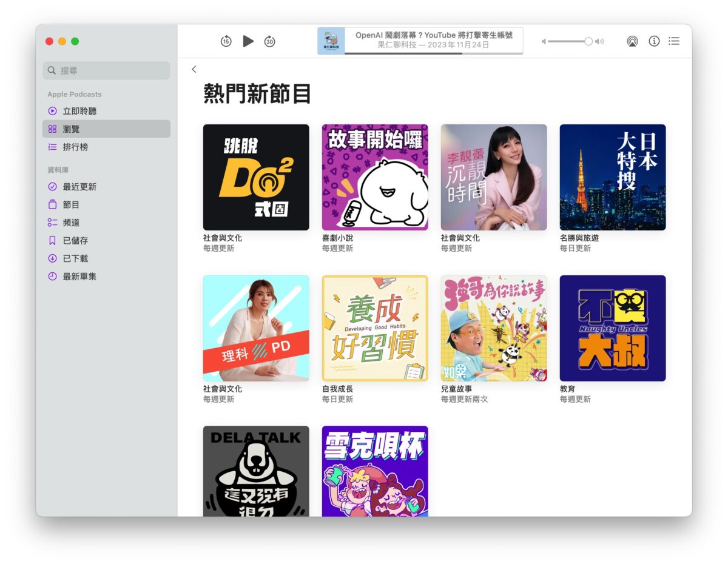The image size is (728, 564).
Task: Set volume to max via loud speaker icon
Action: [599, 41]
